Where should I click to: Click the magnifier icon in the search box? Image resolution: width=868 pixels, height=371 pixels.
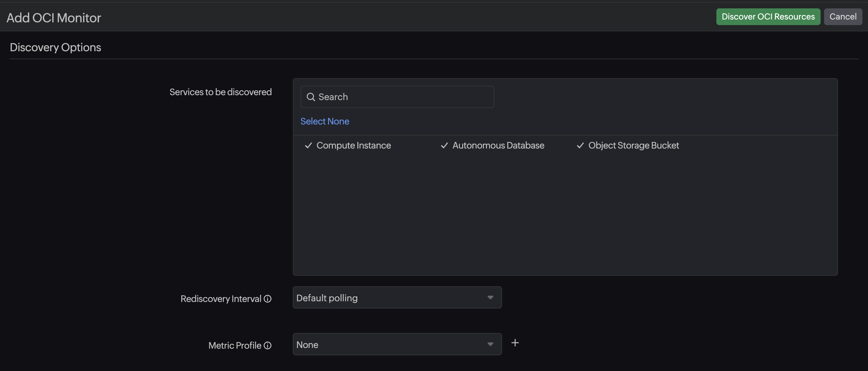tap(311, 97)
